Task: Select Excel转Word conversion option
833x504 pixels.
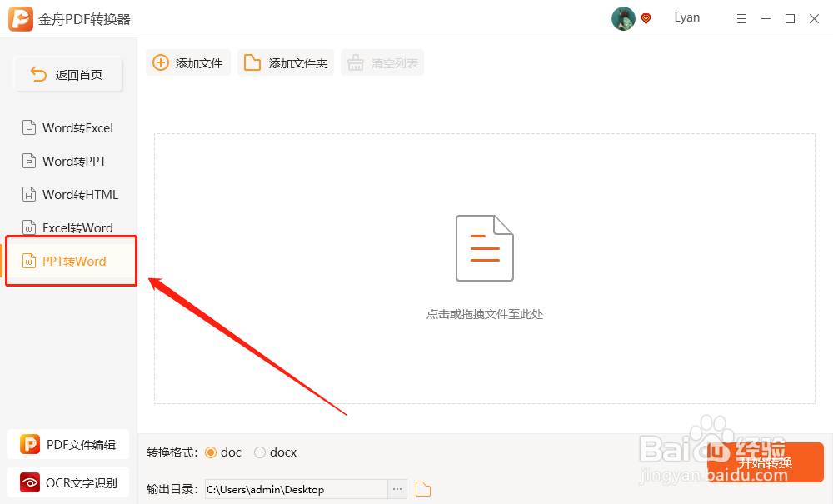Action: tap(68, 227)
